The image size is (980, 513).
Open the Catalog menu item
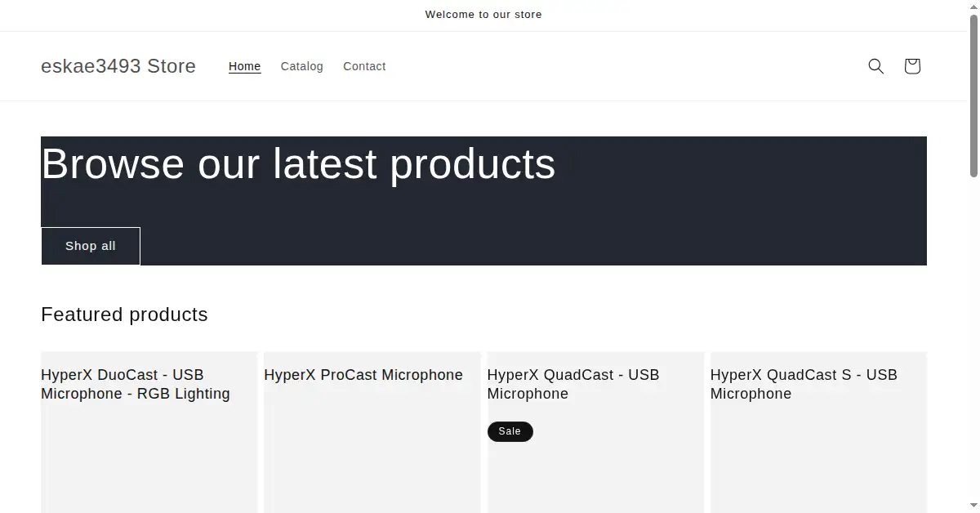tap(302, 66)
